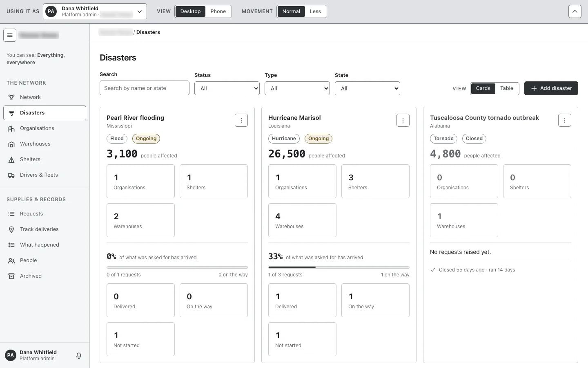
Task: Click the Organisations building icon
Action: coord(11,128)
